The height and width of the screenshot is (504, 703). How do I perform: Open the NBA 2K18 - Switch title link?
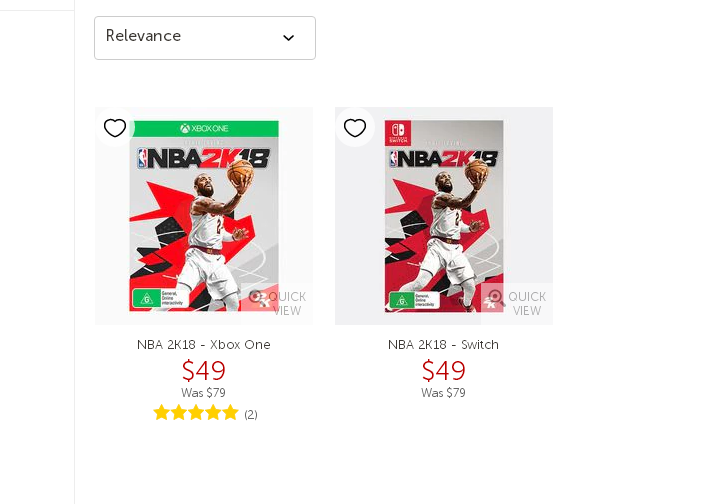click(443, 345)
